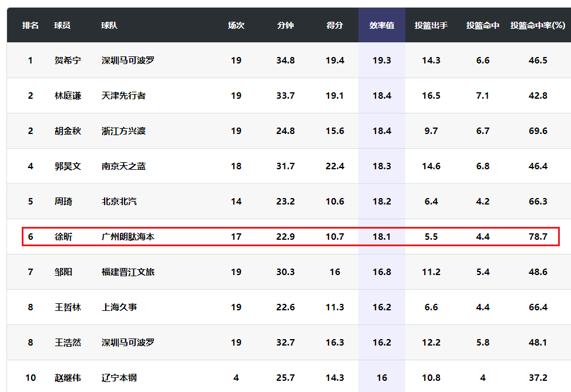Click the 投篮出手 column header

coord(431,25)
